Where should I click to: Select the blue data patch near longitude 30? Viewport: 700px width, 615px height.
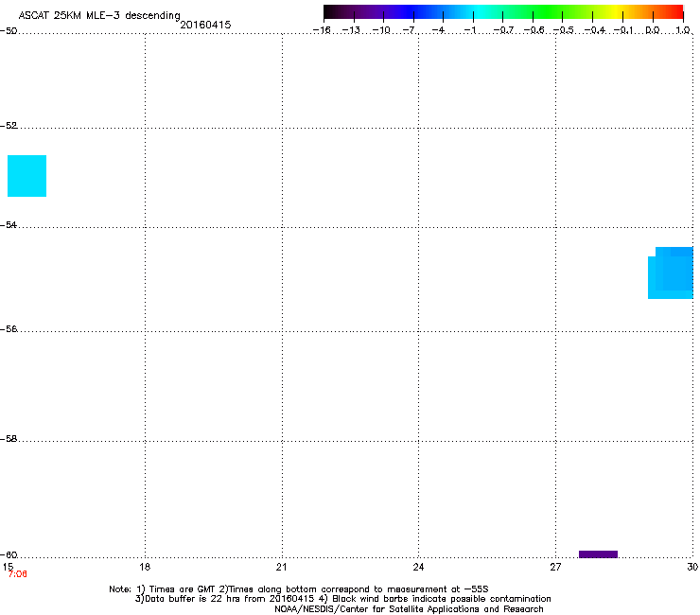tap(671, 272)
